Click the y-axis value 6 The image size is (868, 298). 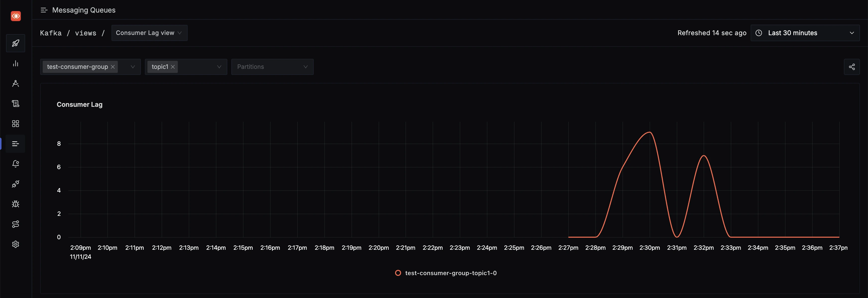pyautogui.click(x=59, y=167)
